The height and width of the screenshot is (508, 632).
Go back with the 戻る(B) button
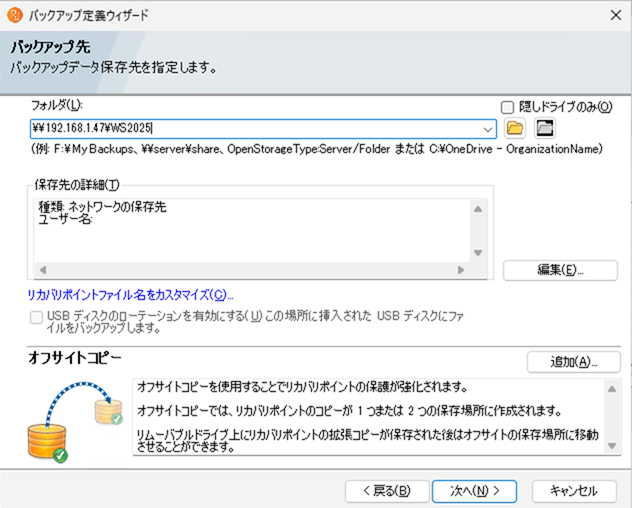click(387, 491)
